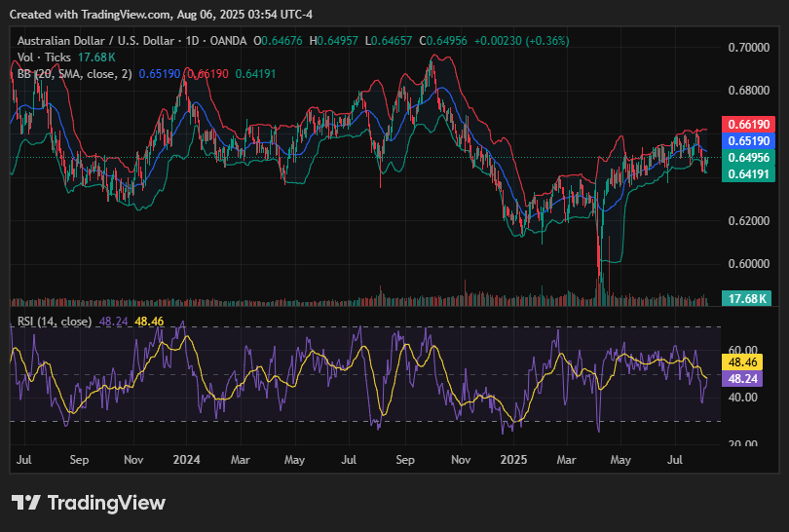Image resolution: width=789 pixels, height=532 pixels.
Task: Click the red 0.66190 value in BB legend
Action: pyautogui.click(x=207, y=74)
